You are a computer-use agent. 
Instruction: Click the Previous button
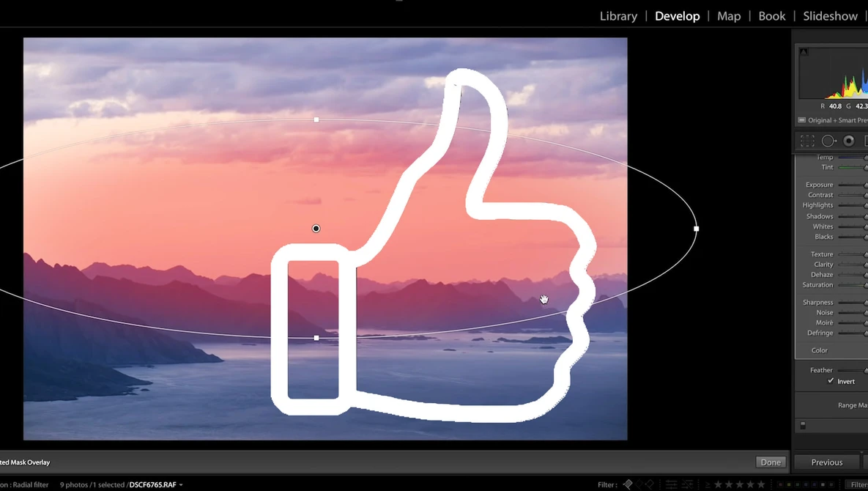pyautogui.click(x=827, y=462)
